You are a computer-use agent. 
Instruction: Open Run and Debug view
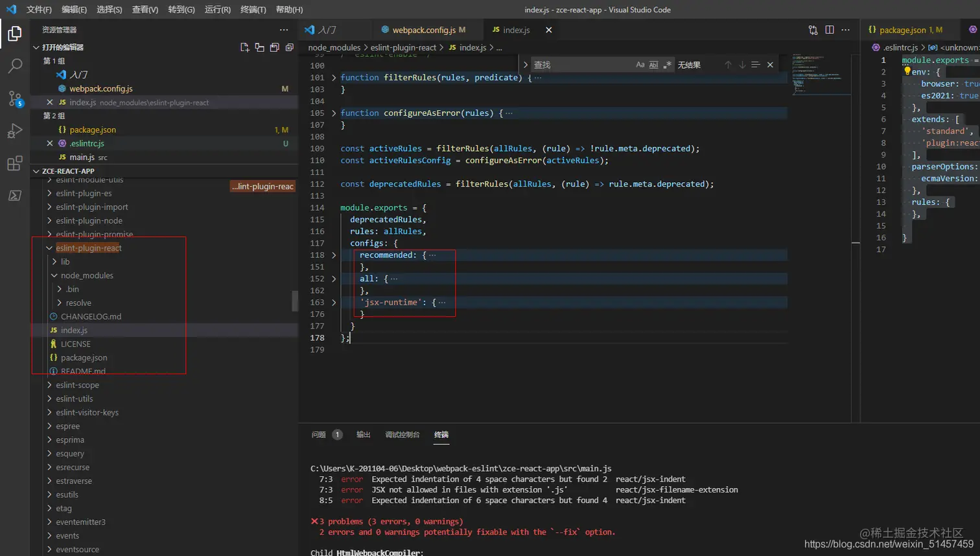coord(14,131)
